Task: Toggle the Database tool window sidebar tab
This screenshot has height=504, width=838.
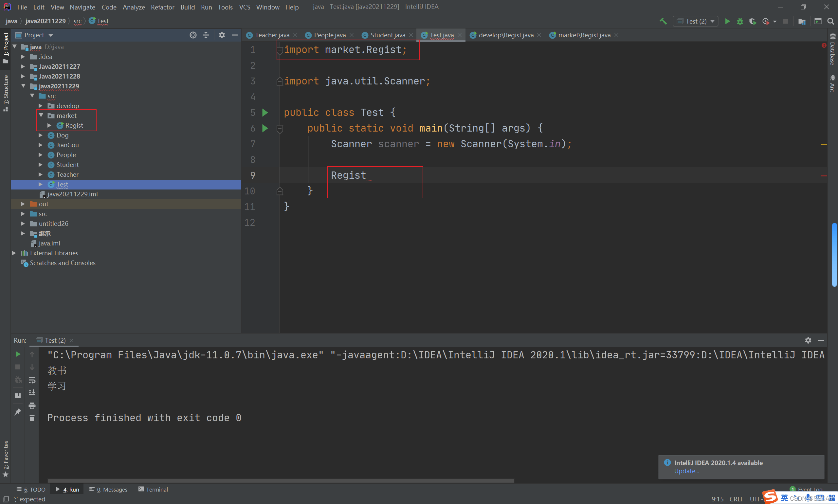Action: (x=832, y=50)
